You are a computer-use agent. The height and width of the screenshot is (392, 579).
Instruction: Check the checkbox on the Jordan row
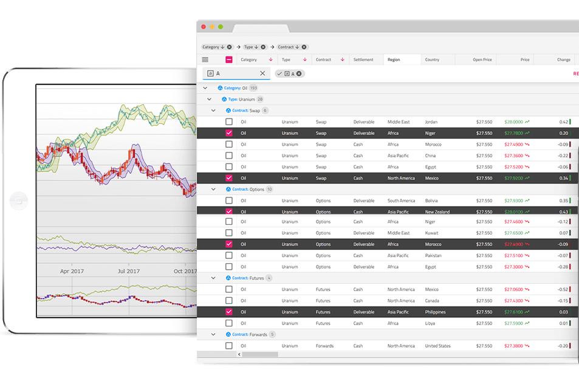click(229, 122)
